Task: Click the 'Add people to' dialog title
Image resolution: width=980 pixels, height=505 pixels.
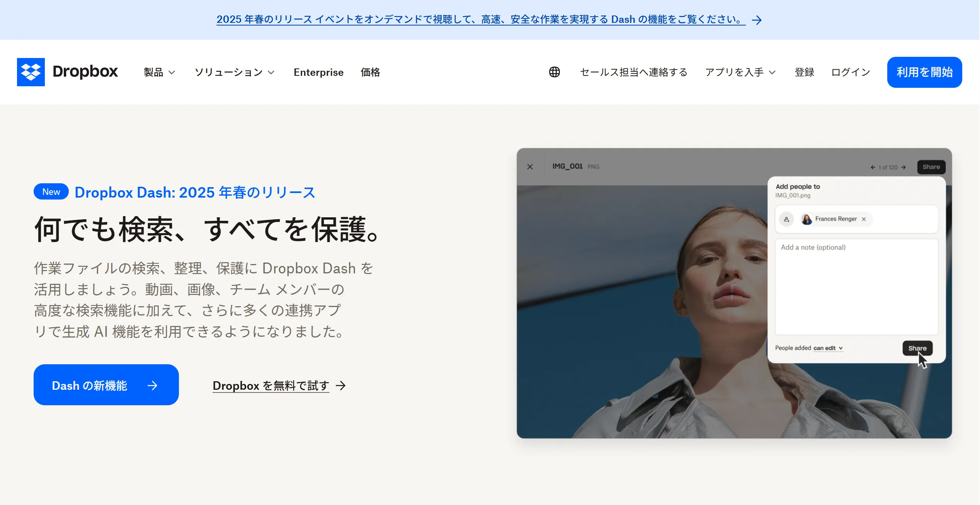Action: coord(798,186)
